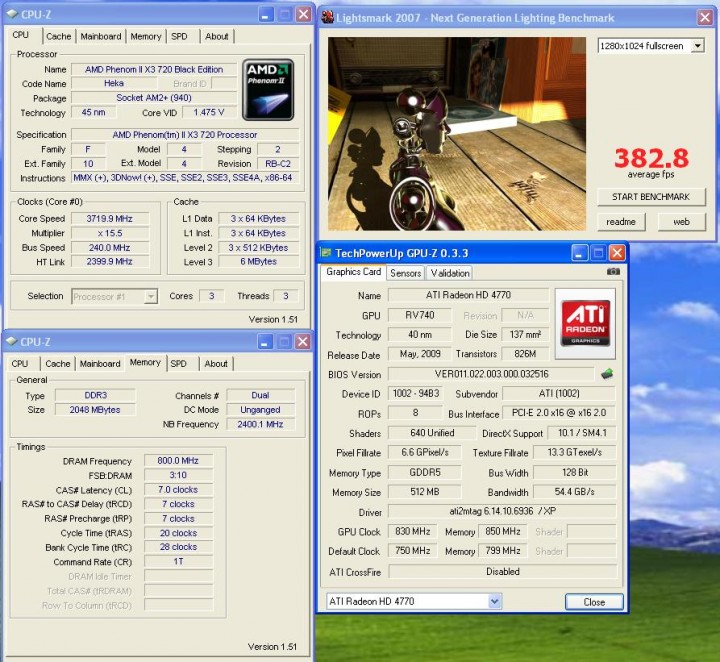This screenshot has height=662, width=720.
Task: Click the FSB:DRAM ratio value 3:10
Action: click(178, 475)
